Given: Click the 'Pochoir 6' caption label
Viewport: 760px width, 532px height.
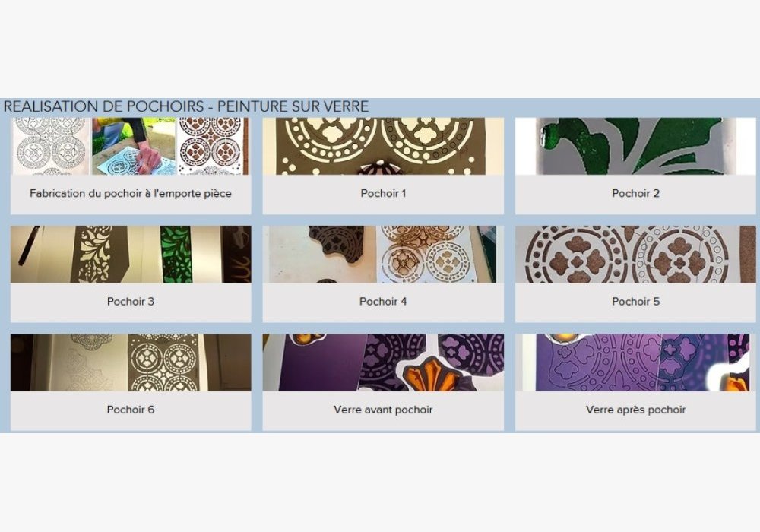Looking at the screenshot, I should [131, 410].
